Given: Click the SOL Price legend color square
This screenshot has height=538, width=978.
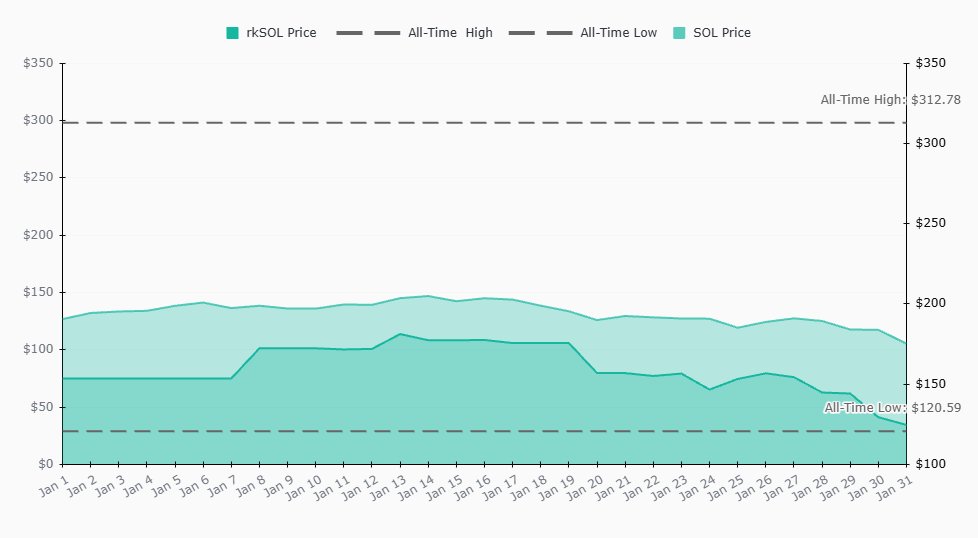Looking at the screenshot, I should (680, 33).
